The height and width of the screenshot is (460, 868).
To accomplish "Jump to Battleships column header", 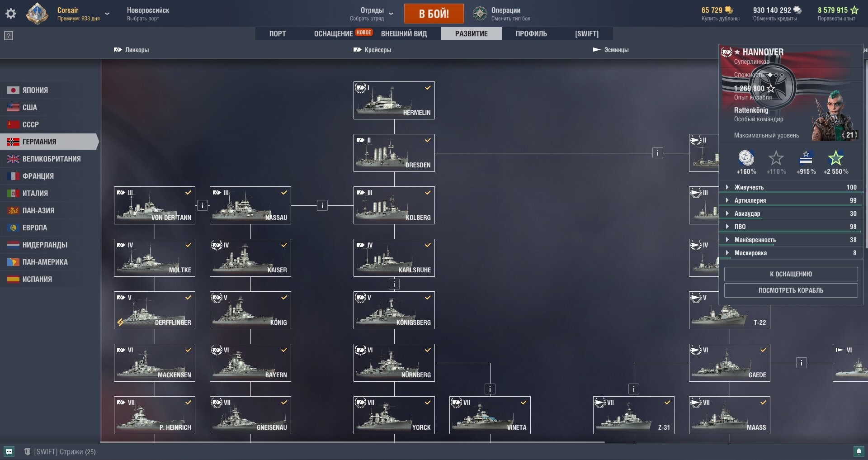I will 132,50.
